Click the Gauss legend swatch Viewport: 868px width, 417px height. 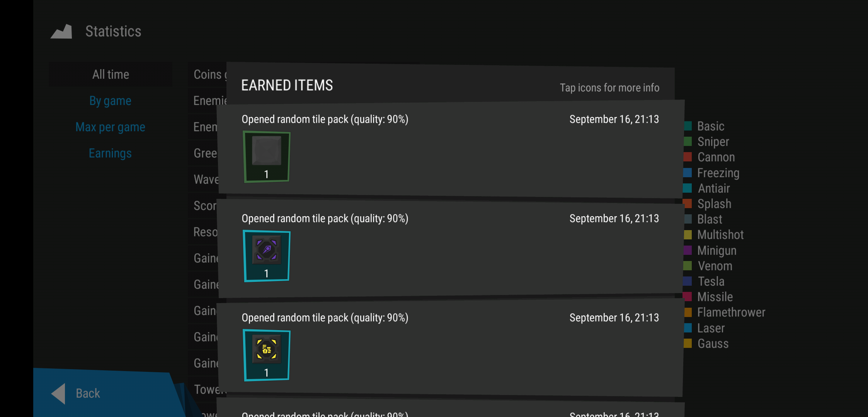point(688,343)
